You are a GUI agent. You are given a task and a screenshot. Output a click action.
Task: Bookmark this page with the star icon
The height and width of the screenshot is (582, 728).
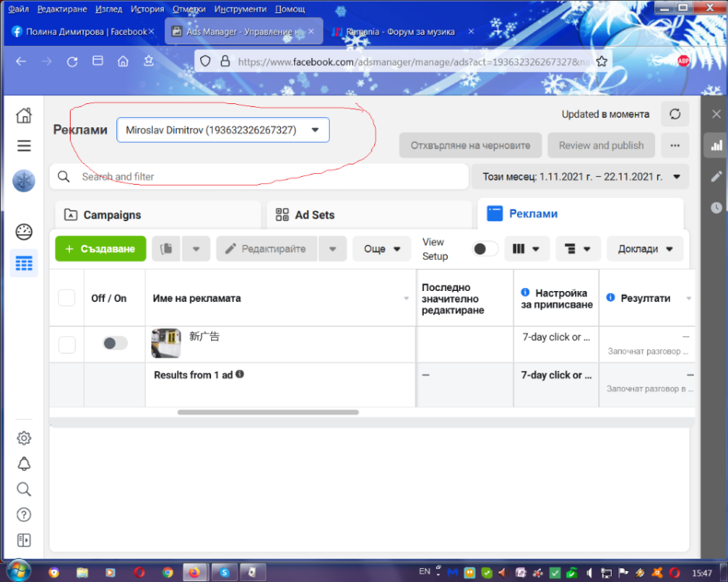point(601,61)
